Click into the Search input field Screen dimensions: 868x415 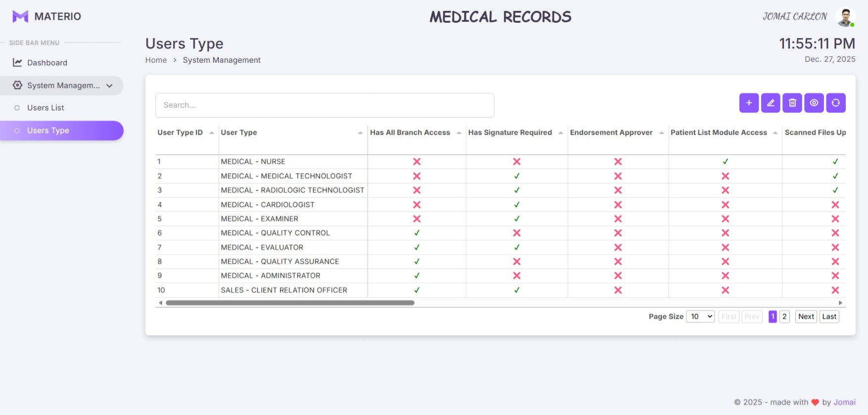324,105
